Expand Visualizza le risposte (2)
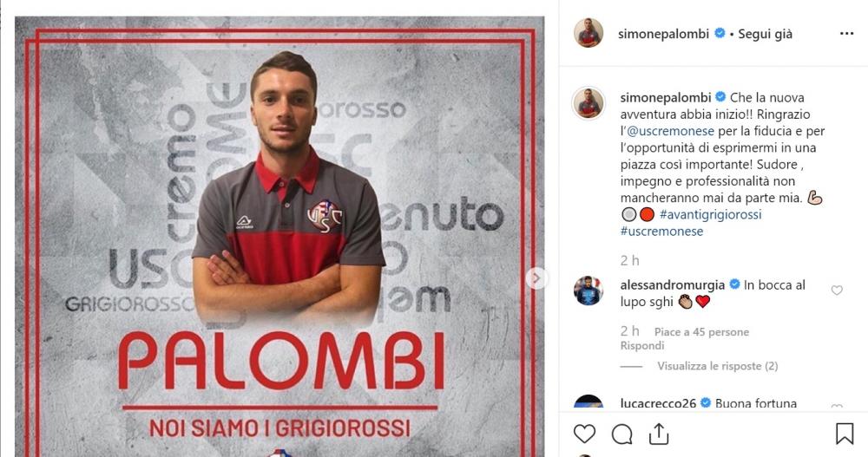The width and height of the screenshot is (868, 457). pos(718,366)
